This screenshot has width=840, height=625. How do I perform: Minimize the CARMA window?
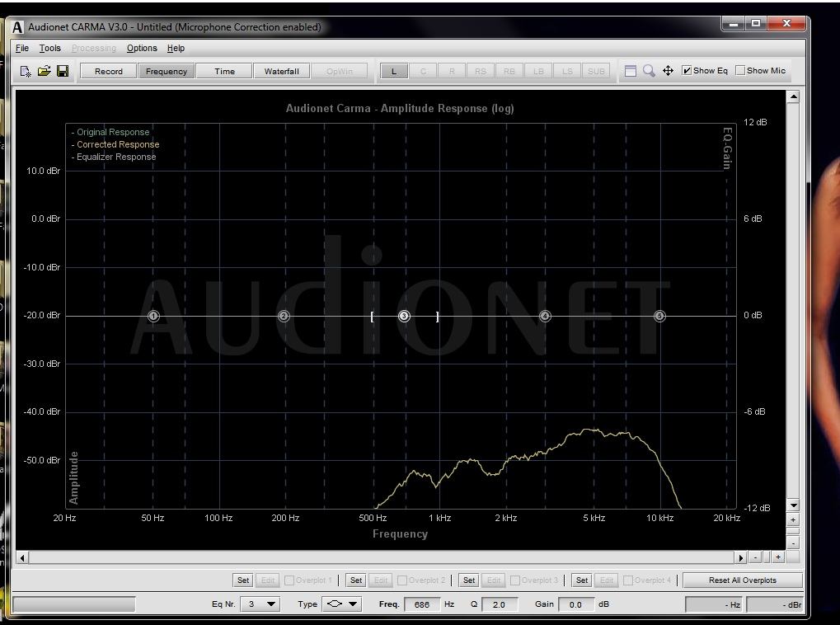[x=734, y=24]
